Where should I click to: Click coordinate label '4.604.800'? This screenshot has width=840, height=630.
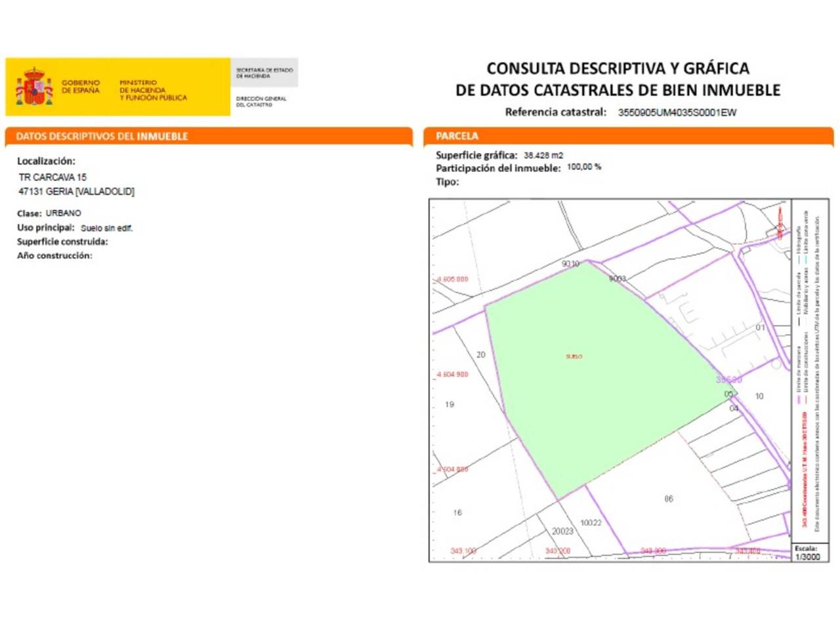click(453, 470)
